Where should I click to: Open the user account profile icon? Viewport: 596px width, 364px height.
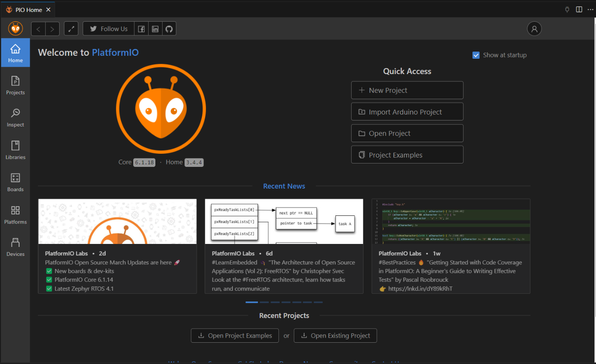(x=534, y=29)
